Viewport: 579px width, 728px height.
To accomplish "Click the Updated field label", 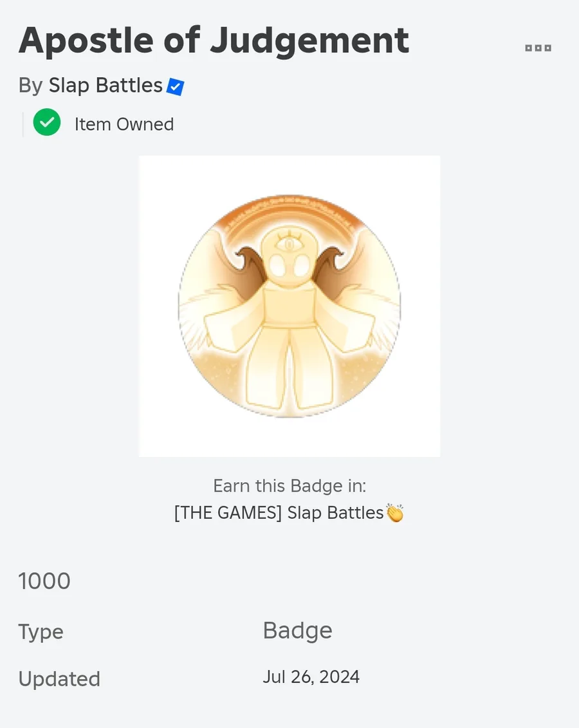I will pyautogui.click(x=59, y=679).
